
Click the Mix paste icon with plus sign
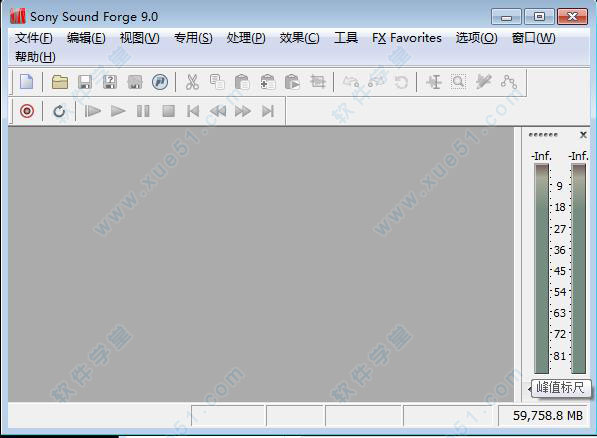pyautogui.click(x=268, y=82)
